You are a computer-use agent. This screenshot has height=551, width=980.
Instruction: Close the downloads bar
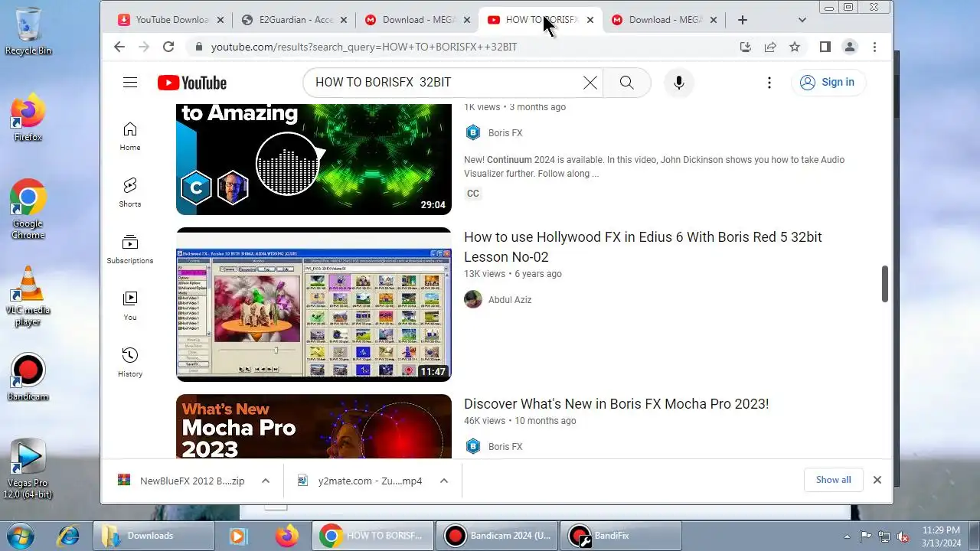[877, 480]
